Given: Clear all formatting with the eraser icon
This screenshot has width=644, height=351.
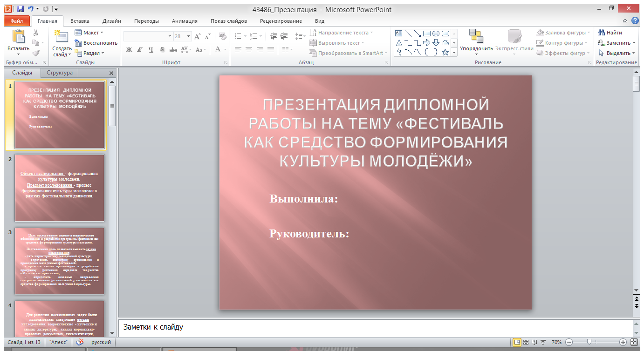Looking at the screenshot, I should coord(222,36).
